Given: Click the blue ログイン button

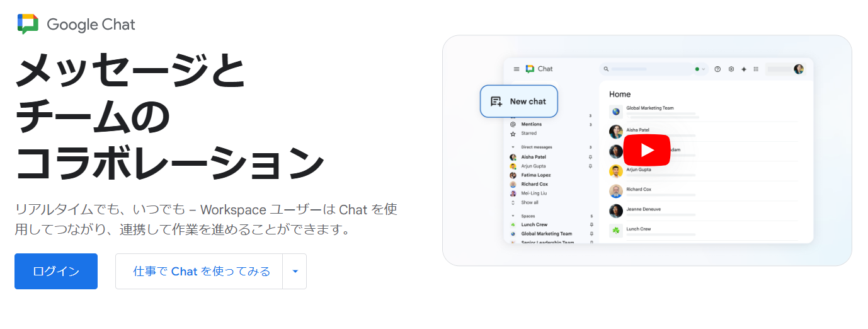Looking at the screenshot, I should pos(56,272).
